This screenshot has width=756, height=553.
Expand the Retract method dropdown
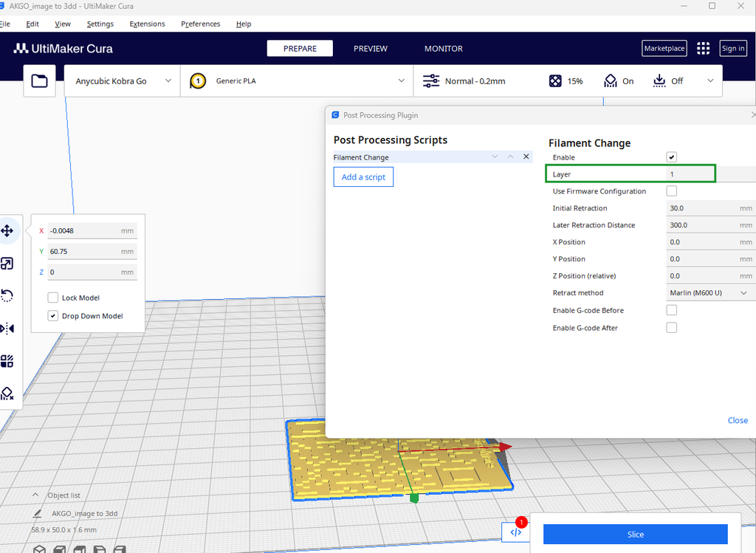709,292
